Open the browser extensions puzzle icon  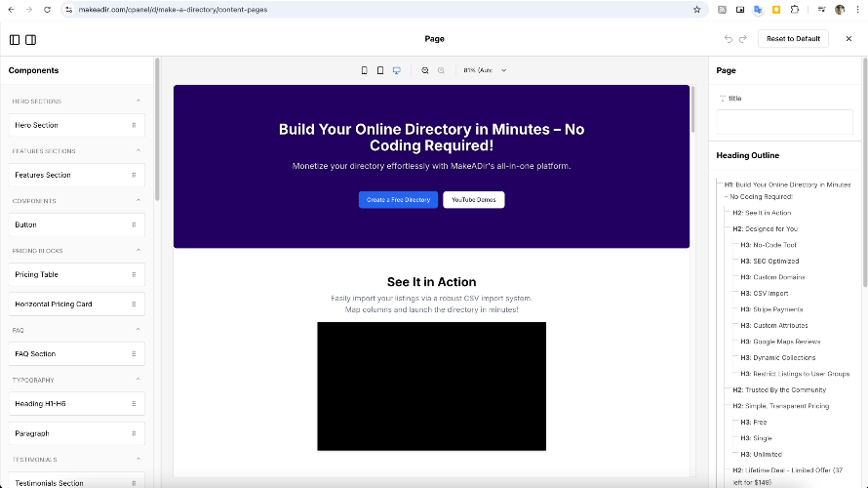(795, 10)
